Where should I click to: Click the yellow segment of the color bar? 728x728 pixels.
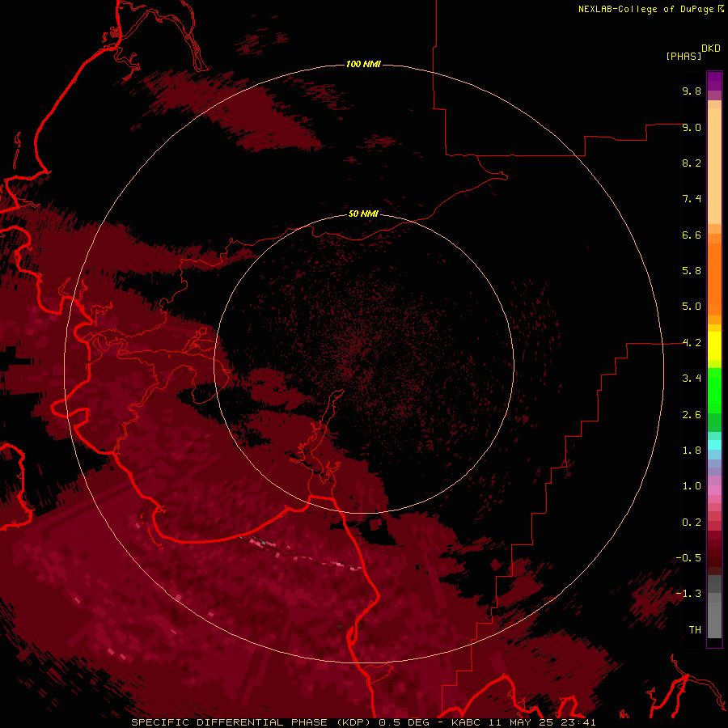(x=714, y=346)
